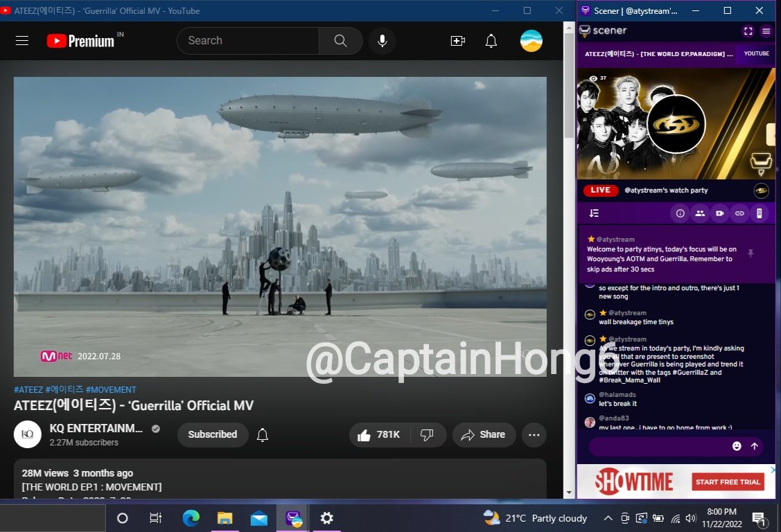Click the Scener logo
The width and height of the screenshot is (781, 532).
click(603, 31)
